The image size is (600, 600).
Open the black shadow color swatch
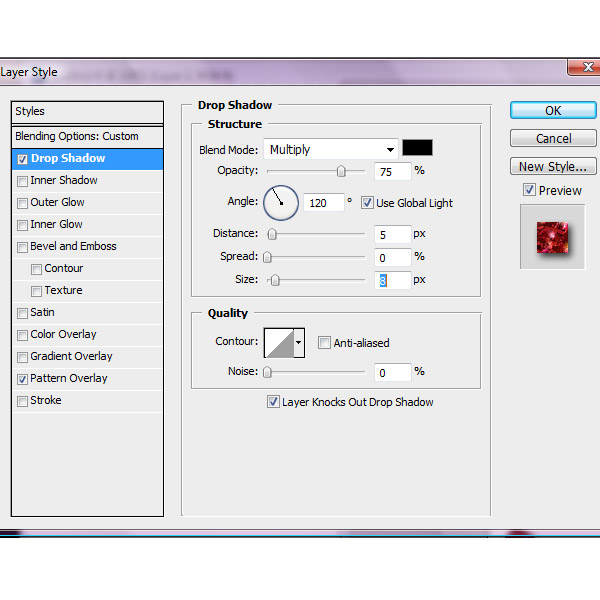point(417,148)
